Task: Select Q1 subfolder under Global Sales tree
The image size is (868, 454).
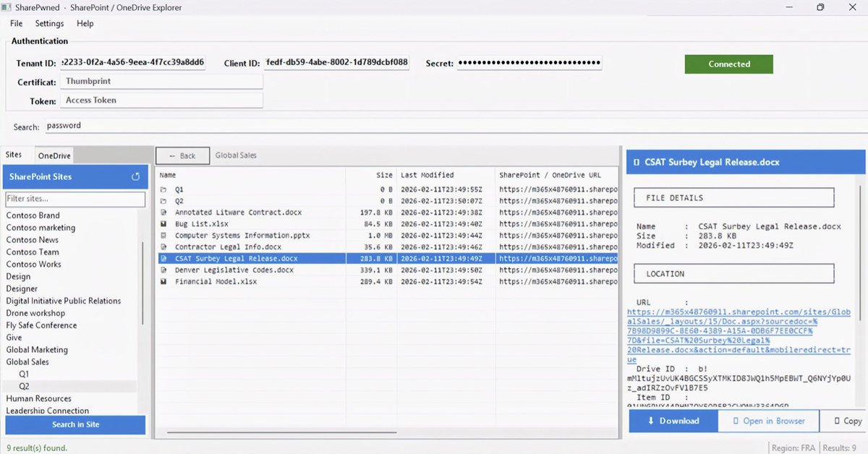Action: pos(24,374)
